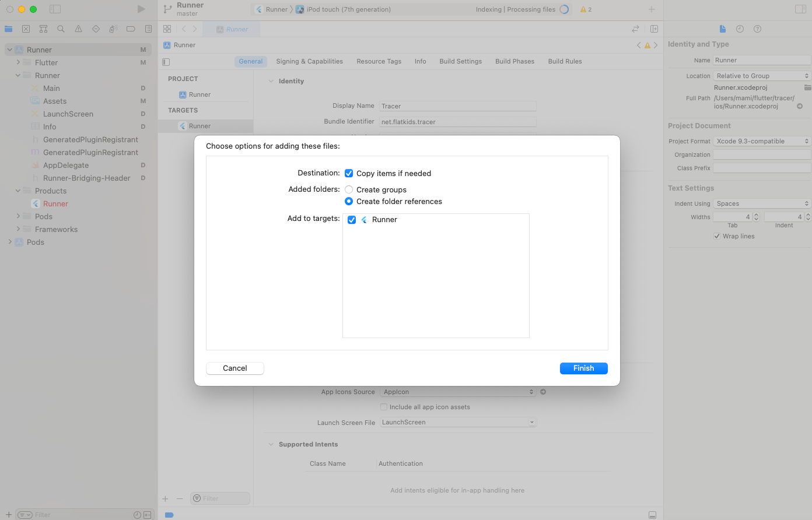Switch to Signing & Capabilities tab
The image size is (812, 520).
coord(309,61)
